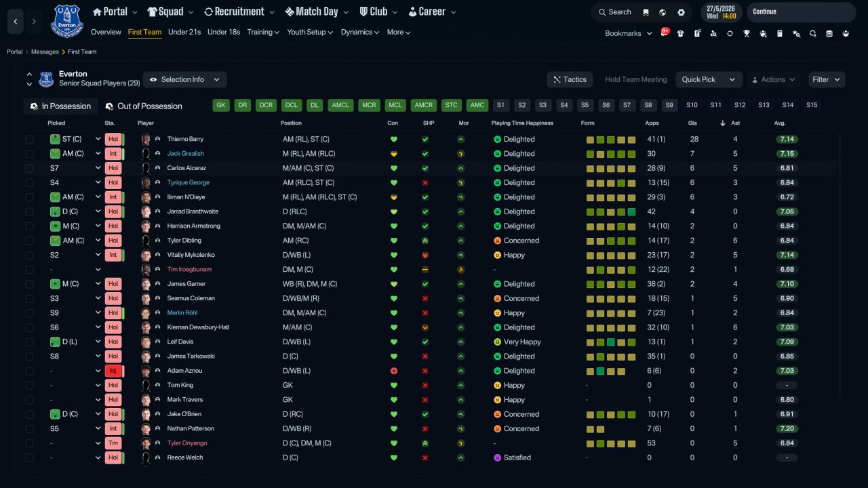Image resolution: width=868 pixels, height=488 pixels.
Task: Go to Messages in the breadcrumb
Action: pos(46,52)
